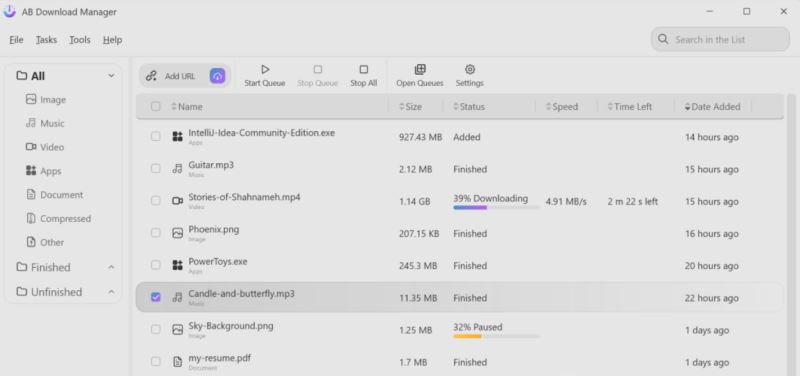Uncheck the Candle-and-butterfly.mp3 checkbox

(156, 297)
